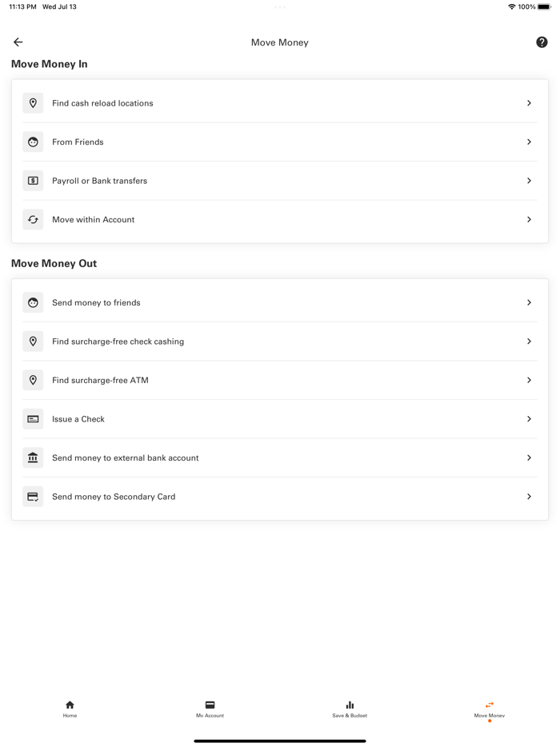Select the location pin icon for cash reload
Image resolution: width=560 pixels, height=747 pixels.
(x=33, y=102)
